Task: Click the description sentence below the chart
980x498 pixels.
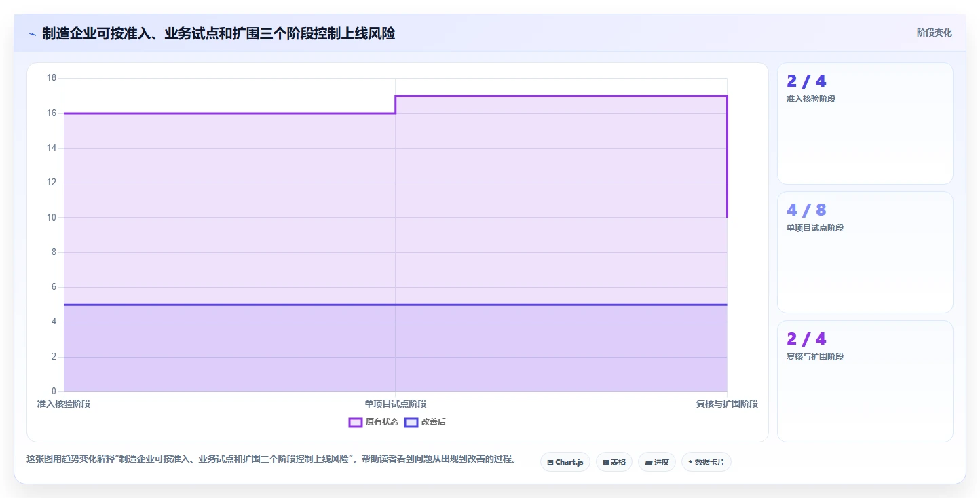Action: click(271, 459)
